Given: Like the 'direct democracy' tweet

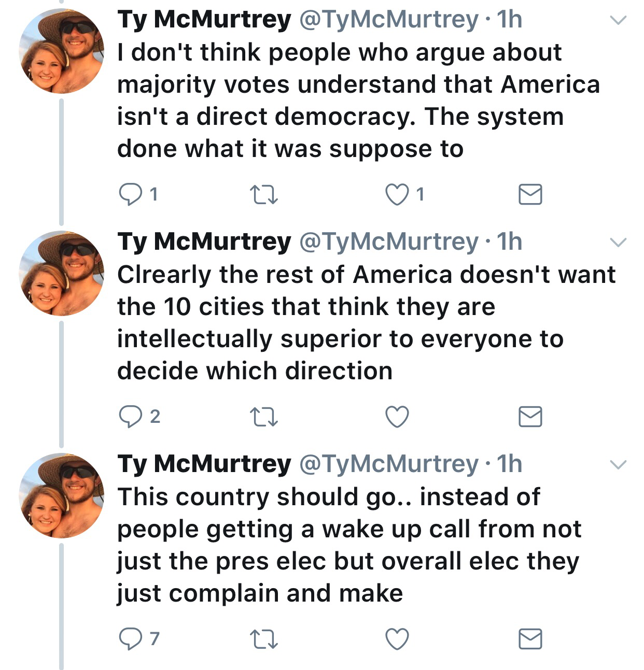Looking at the screenshot, I should [398, 194].
